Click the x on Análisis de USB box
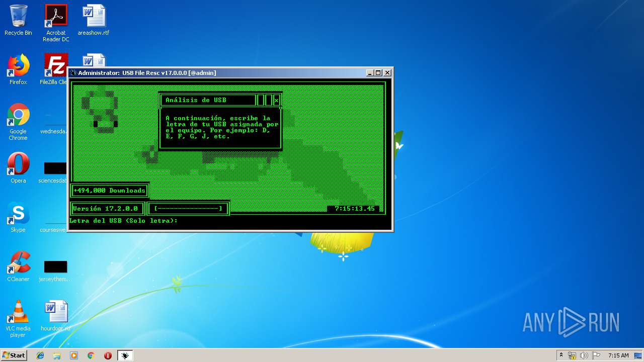 pos(276,101)
